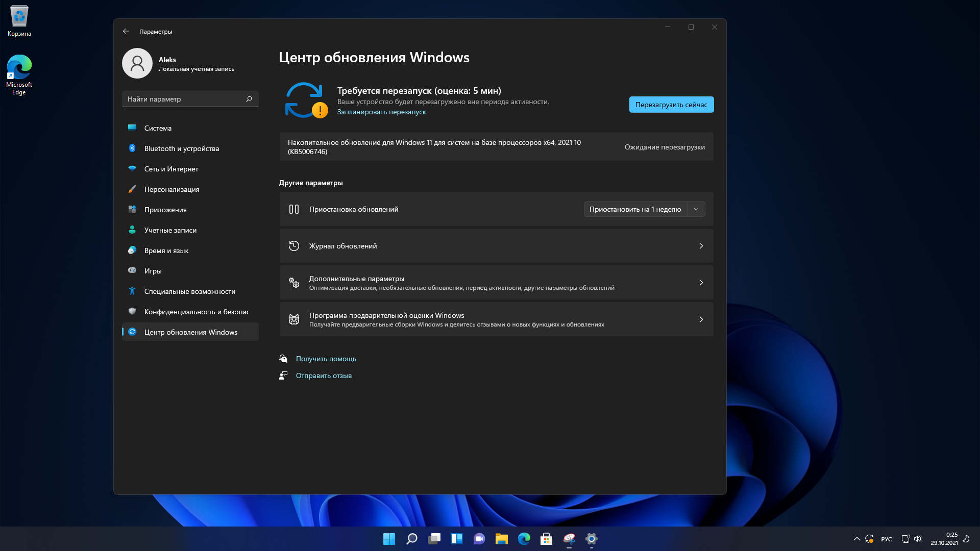
Task: Click the 'Перезагрузить сейчас' button
Action: tap(671, 105)
